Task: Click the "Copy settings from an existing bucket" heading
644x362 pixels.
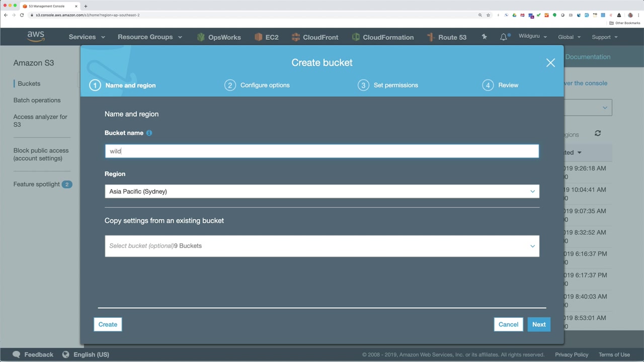Action: (x=164, y=220)
